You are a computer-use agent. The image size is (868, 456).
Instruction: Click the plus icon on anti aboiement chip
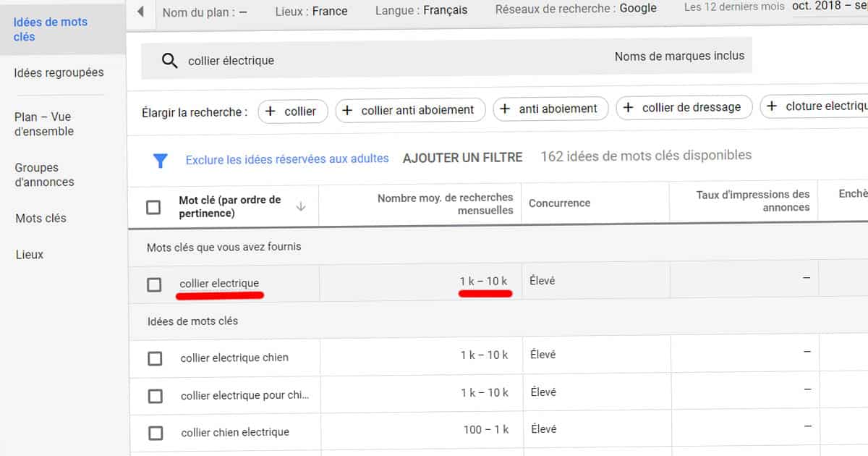pos(505,109)
